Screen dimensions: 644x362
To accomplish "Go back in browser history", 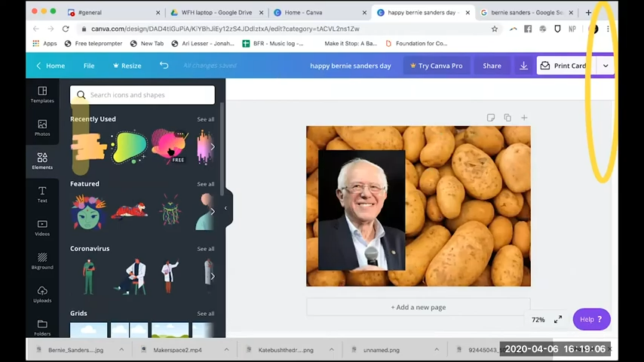I will 36,29.
